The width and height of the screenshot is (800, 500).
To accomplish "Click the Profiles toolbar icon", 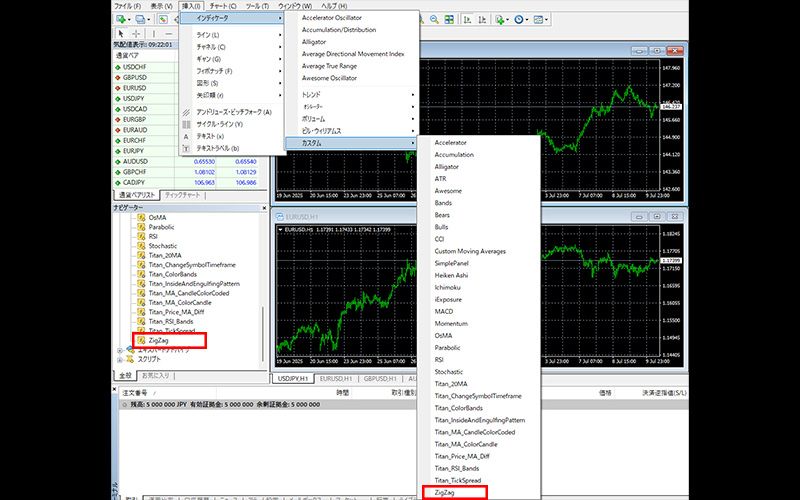I will 140,19.
